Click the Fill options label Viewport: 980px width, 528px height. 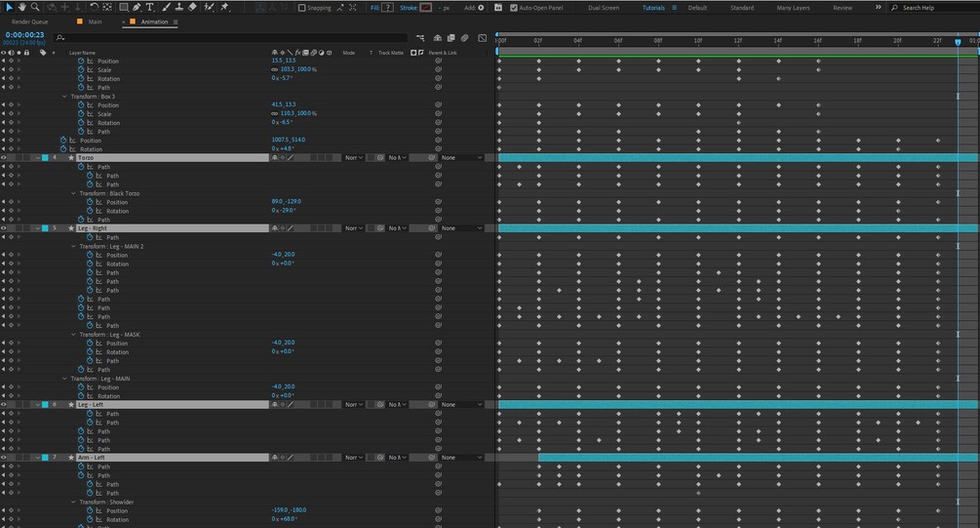click(x=374, y=8)
